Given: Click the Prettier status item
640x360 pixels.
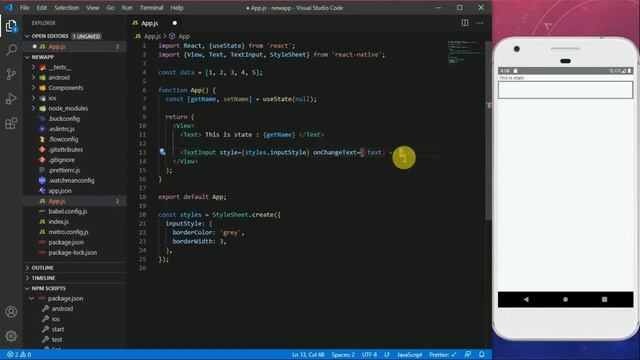Looking at the screenshot, I should [x=442, y=355].
